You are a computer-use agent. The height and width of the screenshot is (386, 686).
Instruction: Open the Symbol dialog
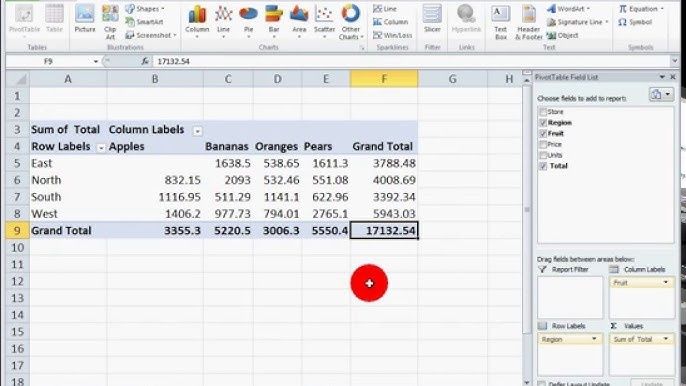click(x=635, y=22)
